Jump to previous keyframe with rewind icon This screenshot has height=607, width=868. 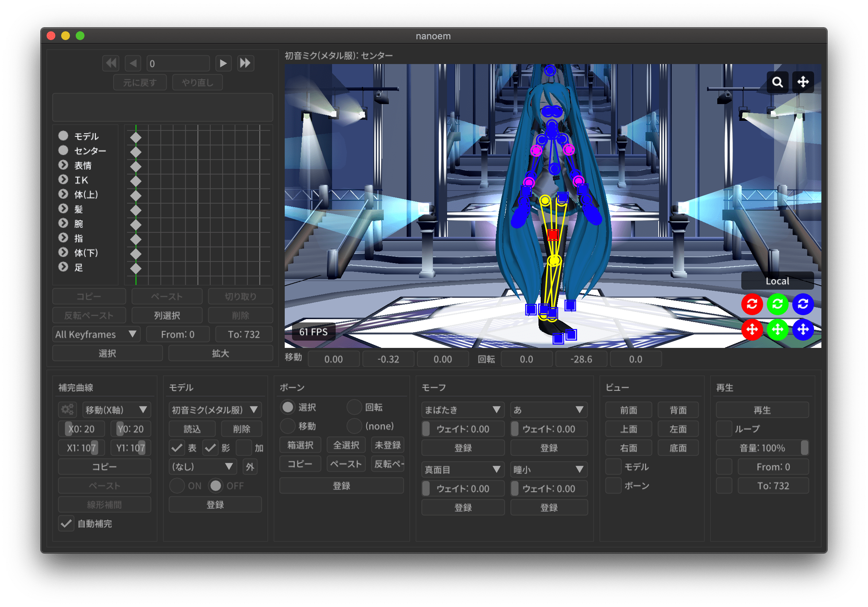111,63
